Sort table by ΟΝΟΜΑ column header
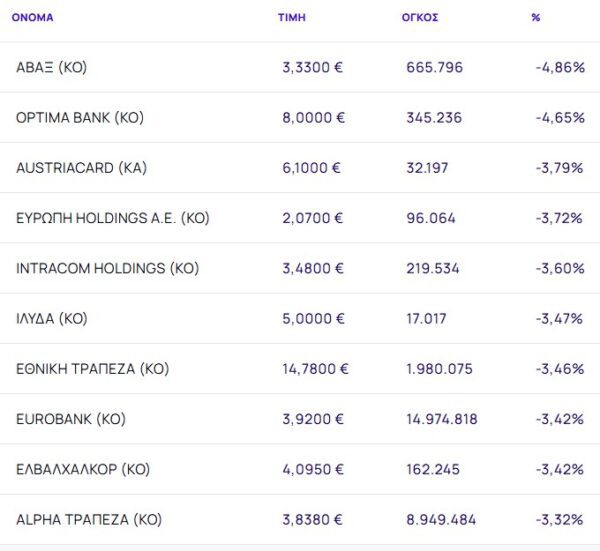Image resolution: width=600 pixels, height=551 pixels. pyautogui.click(x=32, y=18)
